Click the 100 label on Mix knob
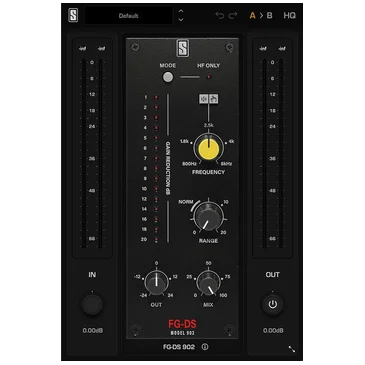Viewport: 365px width, 365px height. [x=223, y=295]
